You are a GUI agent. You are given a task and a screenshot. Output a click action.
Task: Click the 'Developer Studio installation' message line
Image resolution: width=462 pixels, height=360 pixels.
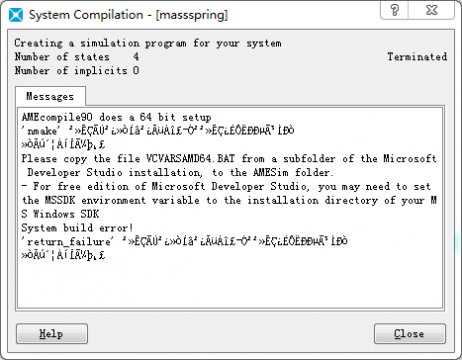[x=180, y=172]
